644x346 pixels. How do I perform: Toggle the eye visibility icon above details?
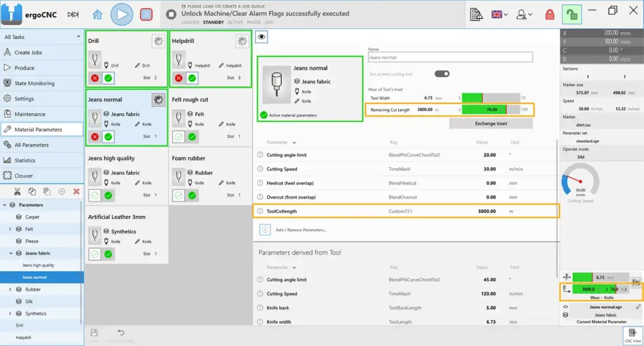[262, 37]
